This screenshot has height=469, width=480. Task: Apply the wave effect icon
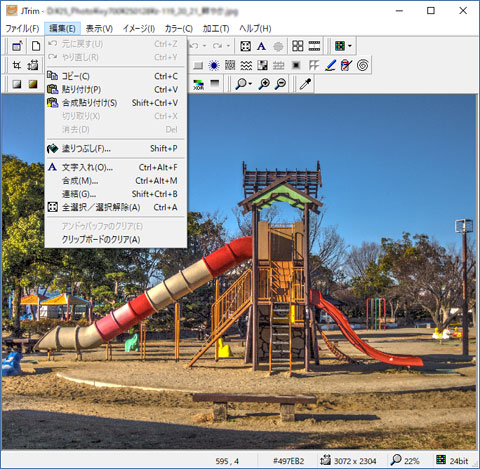(246, 65)
